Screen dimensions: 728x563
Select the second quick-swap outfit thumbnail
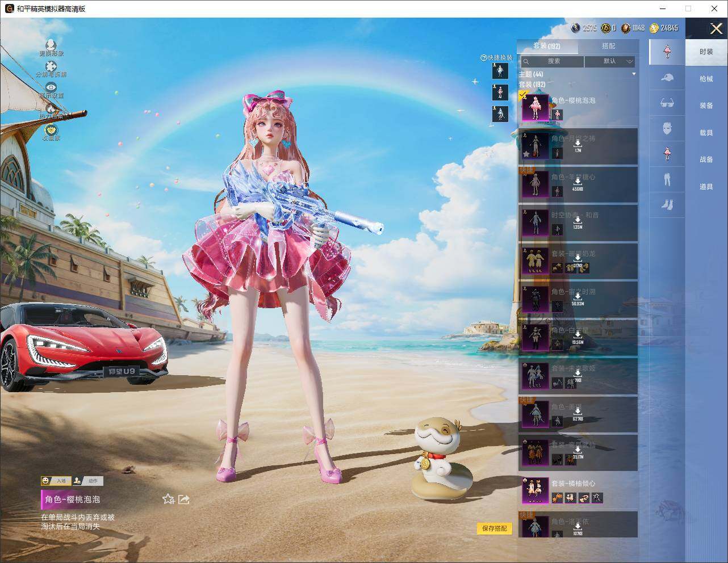click(500, 92)
